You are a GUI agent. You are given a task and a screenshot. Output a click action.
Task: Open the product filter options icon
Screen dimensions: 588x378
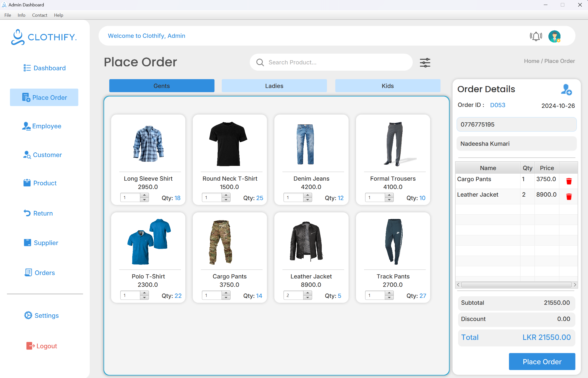425,63
